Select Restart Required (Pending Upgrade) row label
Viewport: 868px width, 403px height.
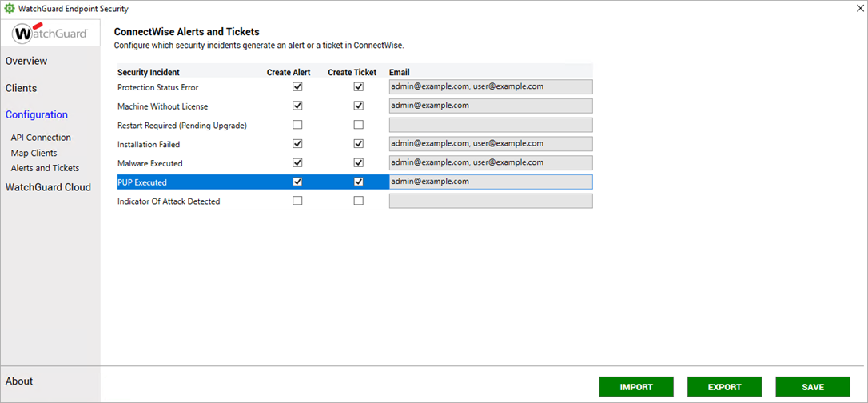pos(182,126)
